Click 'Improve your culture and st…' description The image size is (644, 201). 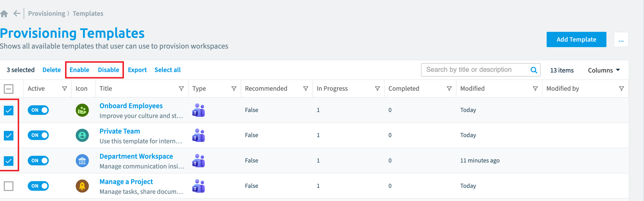[x=141, y=116]
